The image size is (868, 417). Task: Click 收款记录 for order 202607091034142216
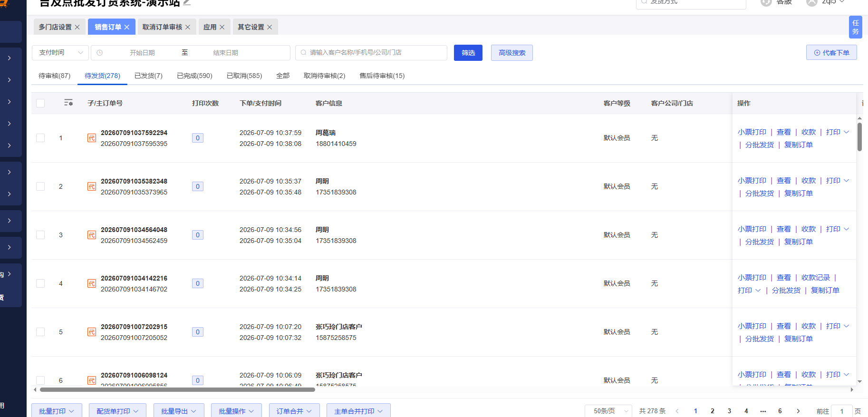pyautogui.click(x=816, y=278)
